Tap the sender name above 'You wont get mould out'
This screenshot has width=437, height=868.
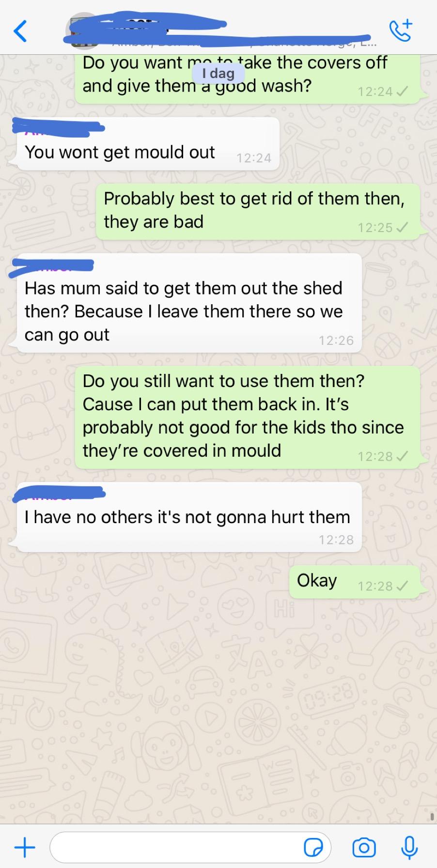58,126
